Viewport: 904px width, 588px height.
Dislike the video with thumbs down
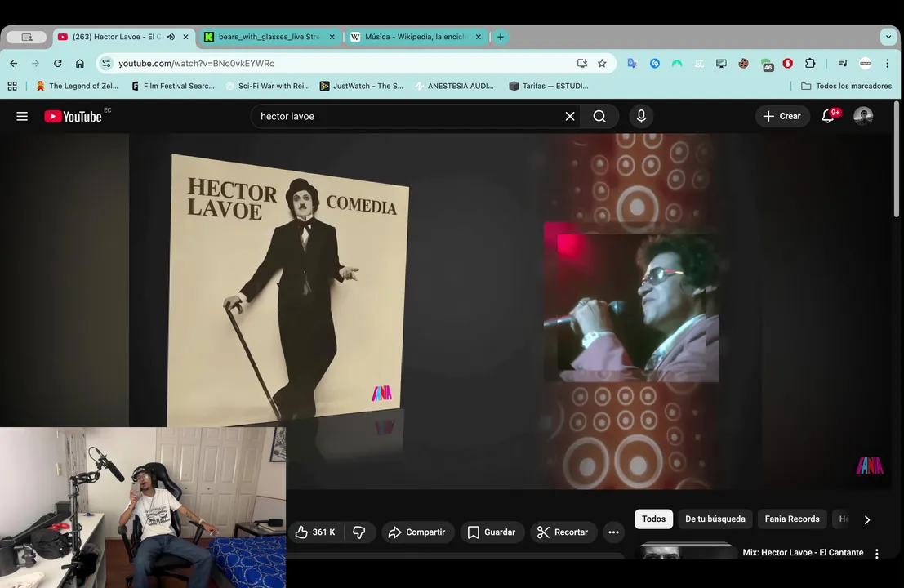click(358, 532)
